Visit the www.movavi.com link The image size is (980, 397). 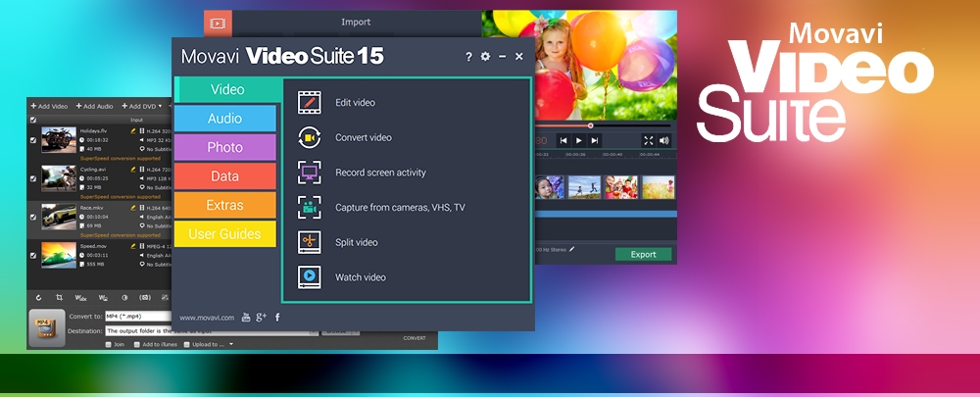[x=207, y=318]
